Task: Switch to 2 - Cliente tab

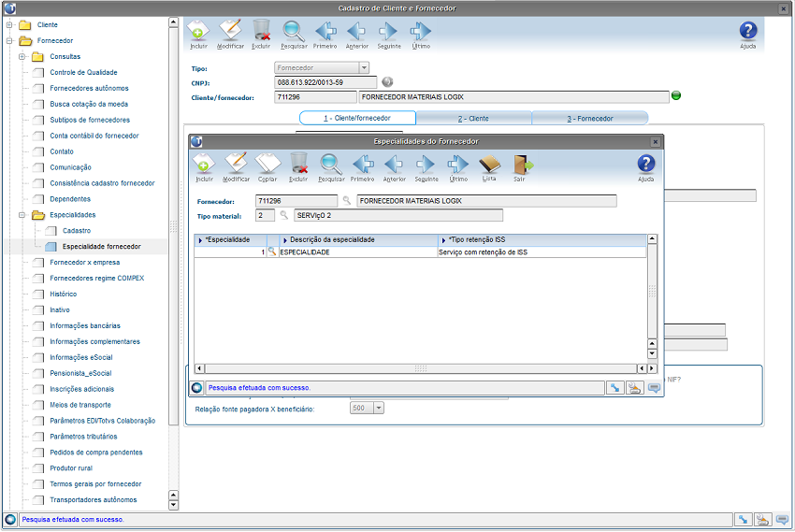Action: coord(473,119)
